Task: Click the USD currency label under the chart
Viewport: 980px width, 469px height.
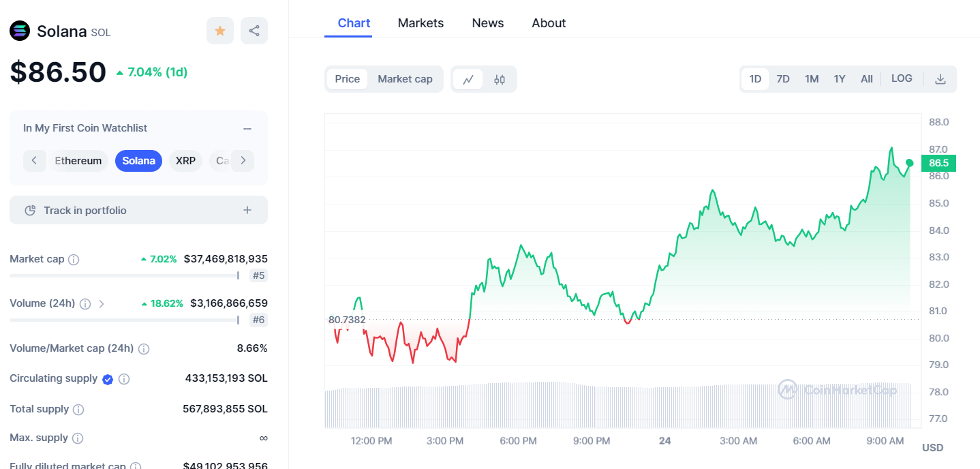Action: pos(933,448)
